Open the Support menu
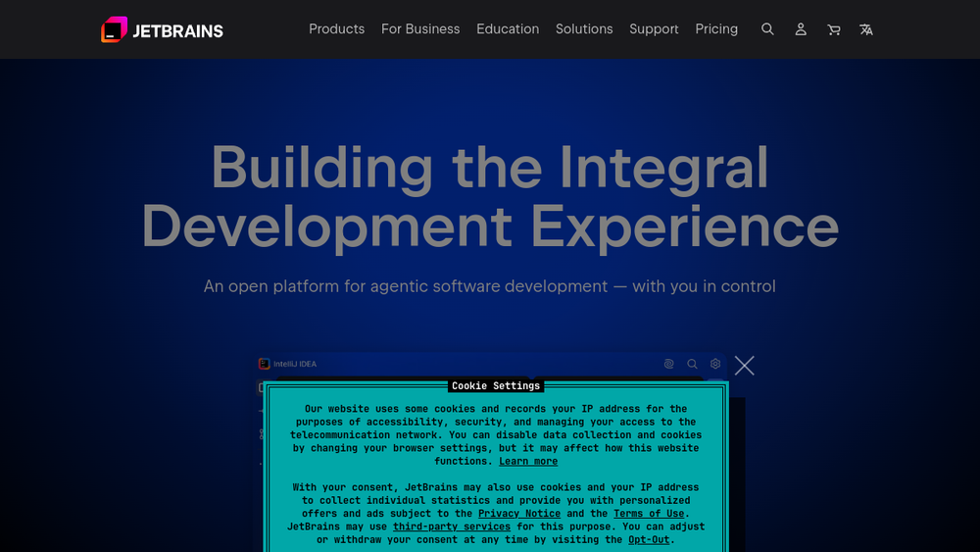This screenshot has width=980, height=552. click(654, 29)
